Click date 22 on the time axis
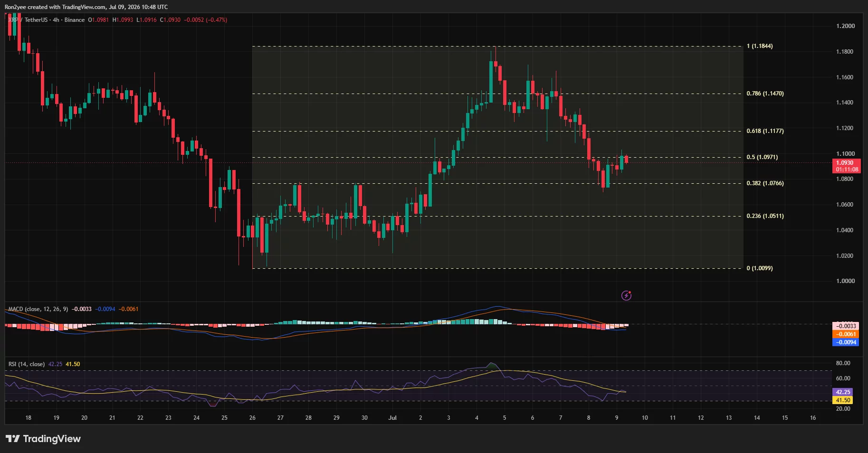The height and width of the screenshot is (453, 868). click(x=140, y=418)
